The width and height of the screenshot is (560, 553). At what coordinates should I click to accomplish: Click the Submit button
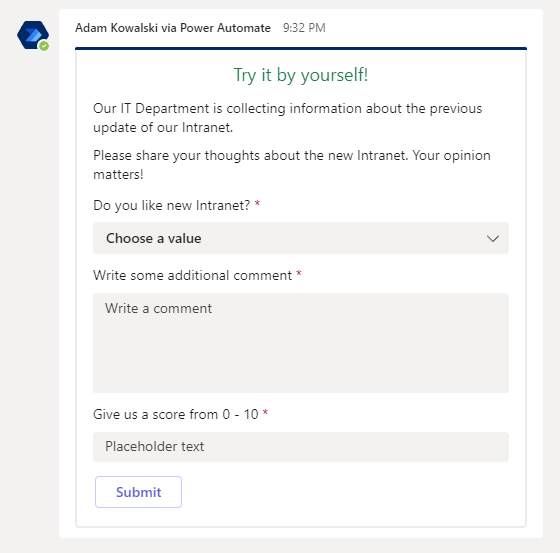tap(138, 492)
